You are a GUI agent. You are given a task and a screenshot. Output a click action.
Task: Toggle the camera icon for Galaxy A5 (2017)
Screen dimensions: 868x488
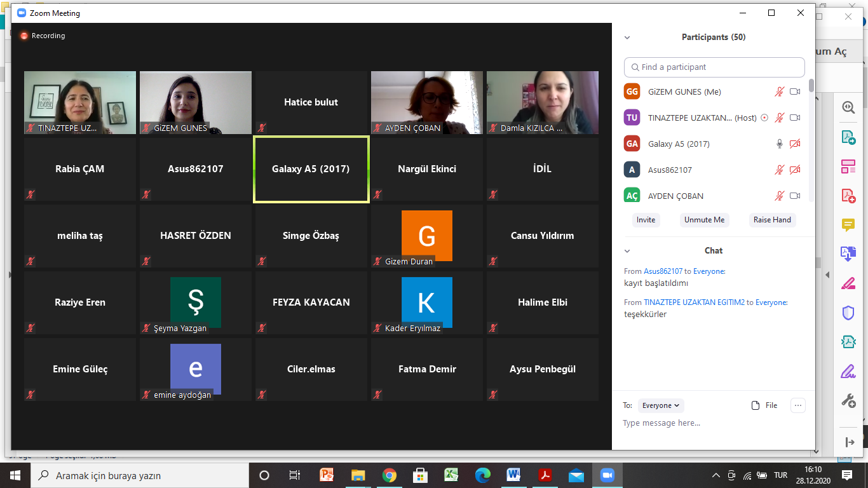tap(794, 144)
